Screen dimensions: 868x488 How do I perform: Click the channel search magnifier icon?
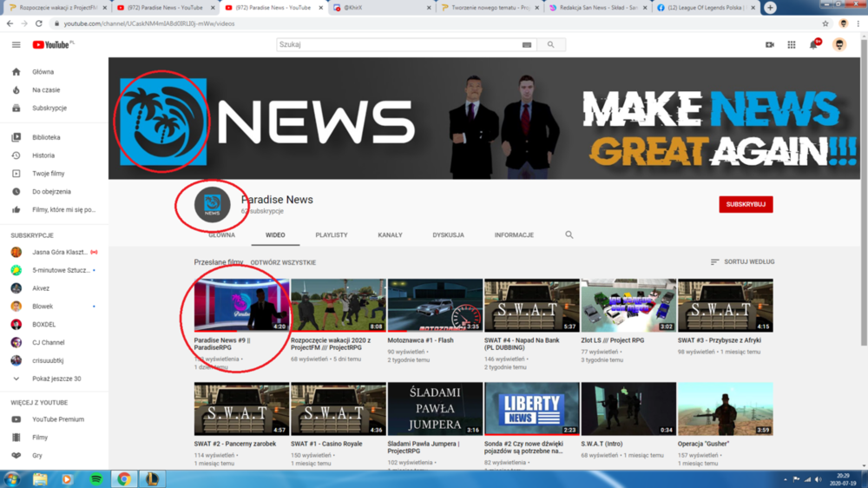(569, 234)
